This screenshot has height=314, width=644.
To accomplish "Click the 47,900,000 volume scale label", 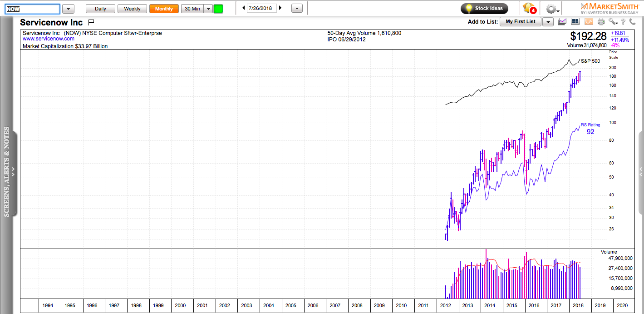I will (x=620, y=258).
